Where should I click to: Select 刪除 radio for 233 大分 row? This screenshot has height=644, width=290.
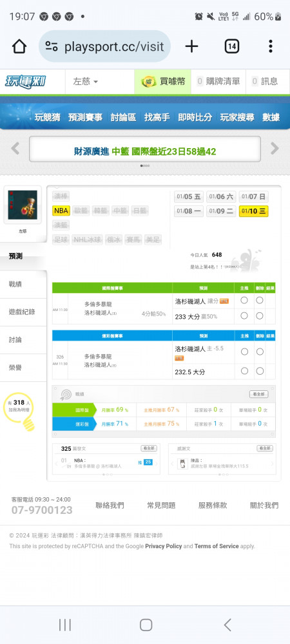[260, 316]
